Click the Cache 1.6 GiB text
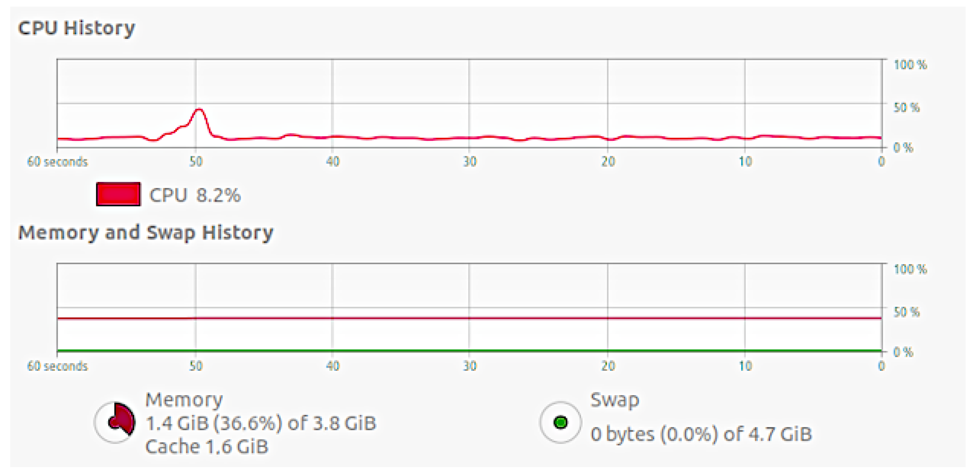Image resolution: width=980 pixels, height=474 pixels. point(207,446)
